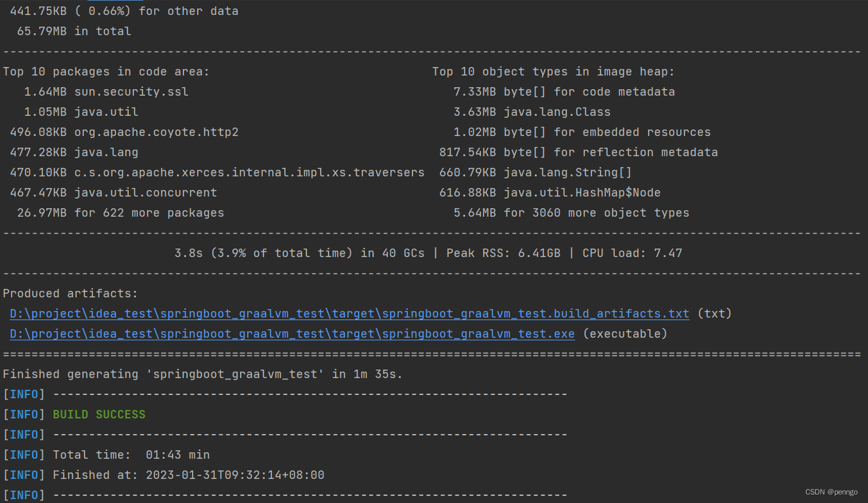Click the '441.75KB ( 0.66%) for other data' line
The height and width of the screenshot is (503, 868).
point(124,11)
